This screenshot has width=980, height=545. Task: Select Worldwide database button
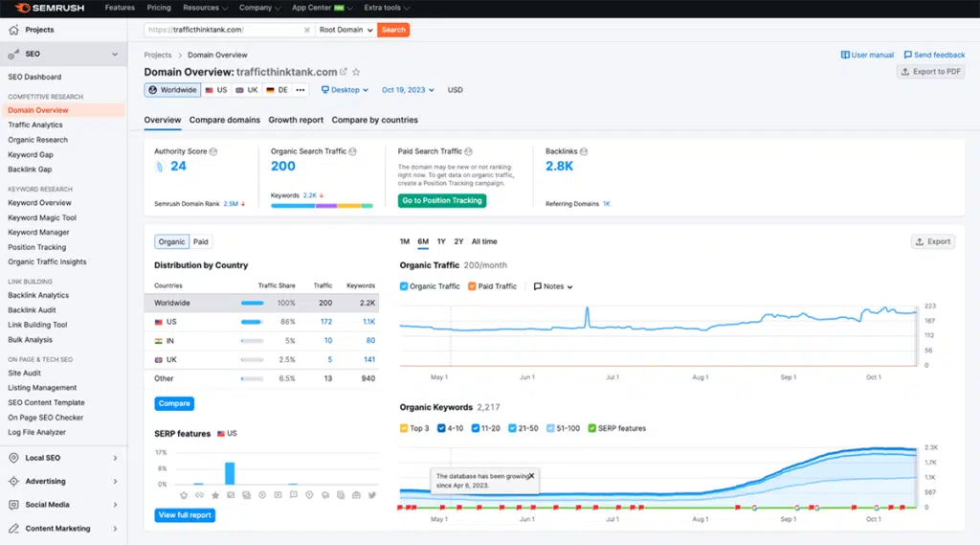[172, 90]
